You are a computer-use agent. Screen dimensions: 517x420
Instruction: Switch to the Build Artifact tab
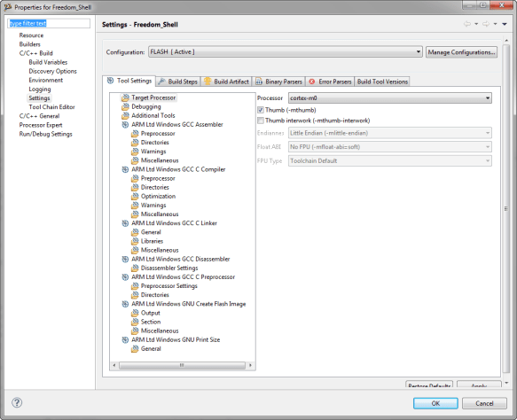click(226, 82)
